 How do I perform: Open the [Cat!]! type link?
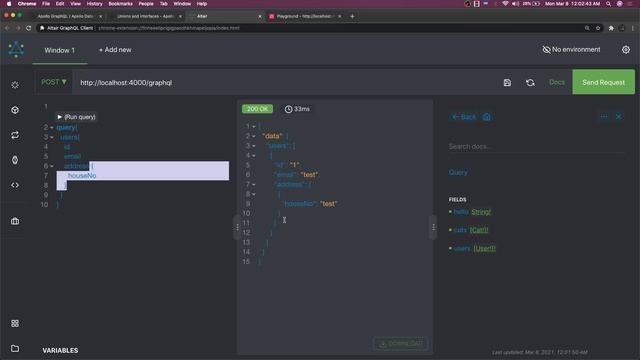click(479, 230)
